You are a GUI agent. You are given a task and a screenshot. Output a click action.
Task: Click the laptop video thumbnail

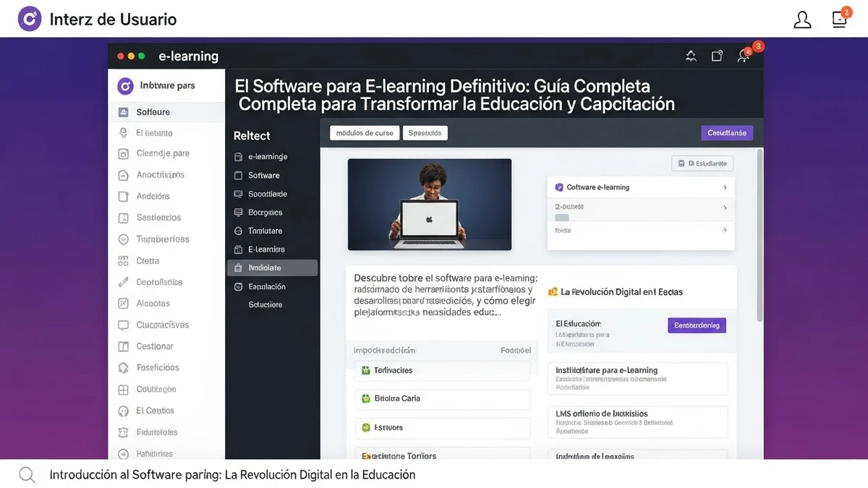[x=430, y=205]
